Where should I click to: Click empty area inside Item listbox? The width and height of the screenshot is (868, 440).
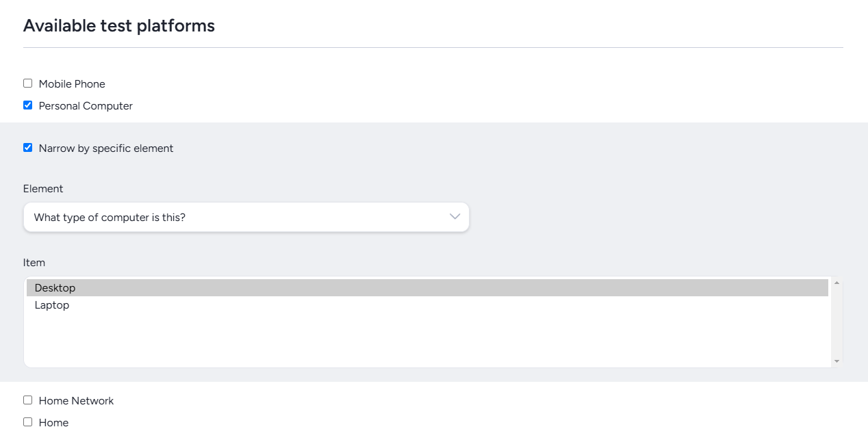[x=427, y=340]
